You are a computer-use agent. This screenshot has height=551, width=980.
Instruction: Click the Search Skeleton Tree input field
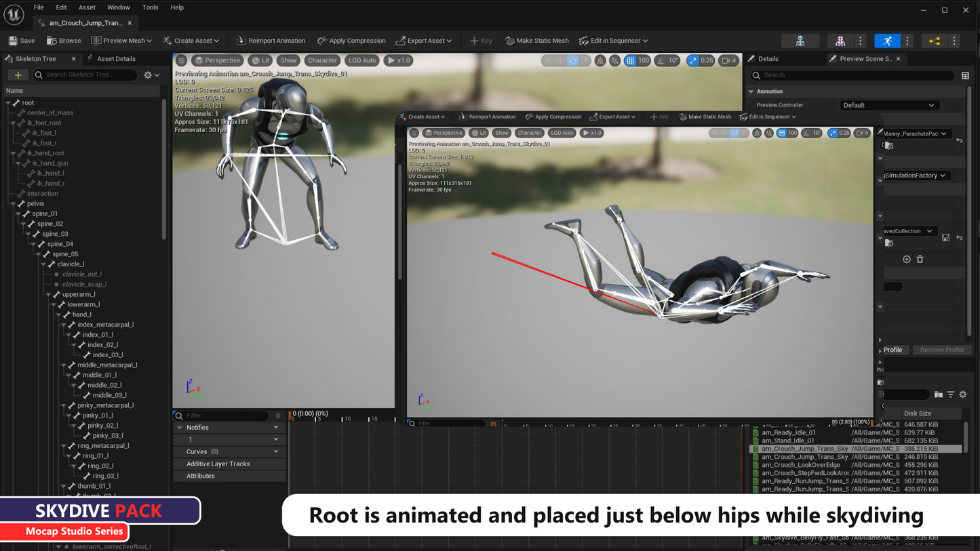coord(85,75)
